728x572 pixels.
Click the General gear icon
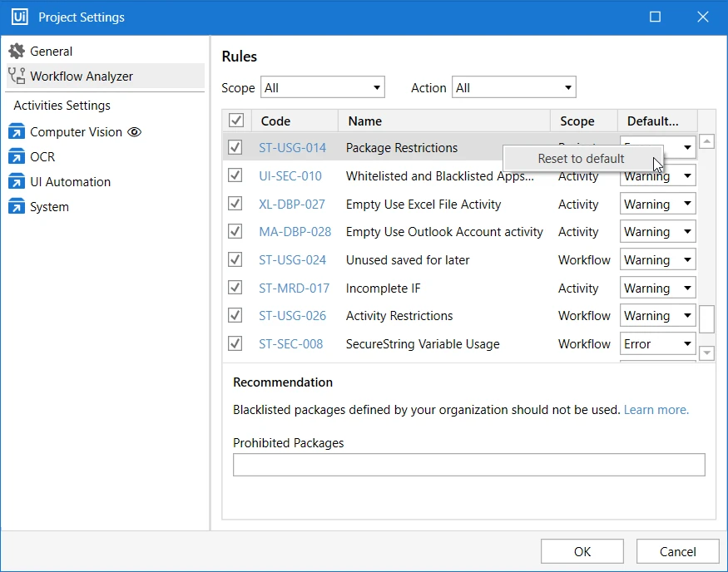[x=17, y=51]
